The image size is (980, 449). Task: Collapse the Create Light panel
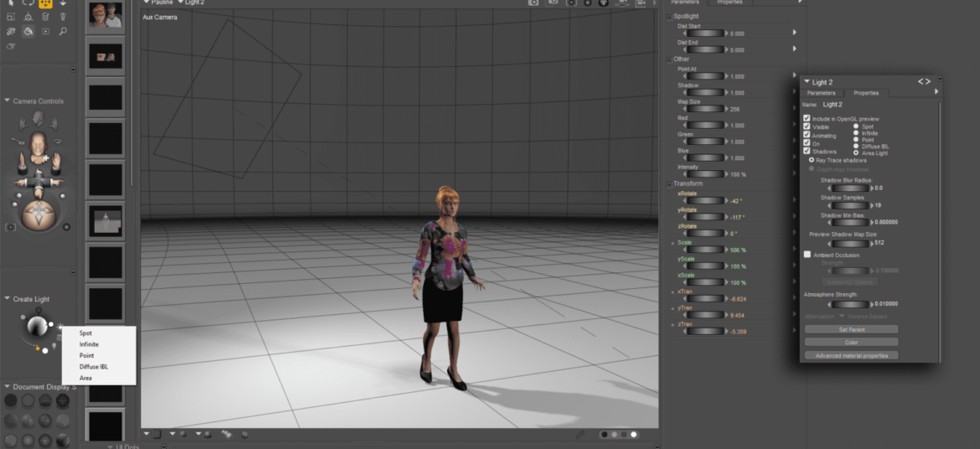[8, 299]
